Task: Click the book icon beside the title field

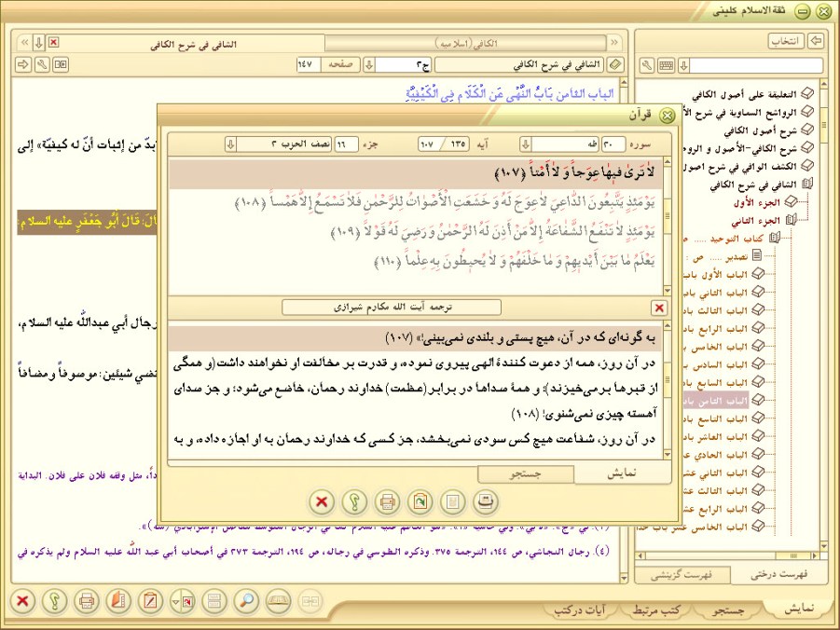Action: pos(615,65)
